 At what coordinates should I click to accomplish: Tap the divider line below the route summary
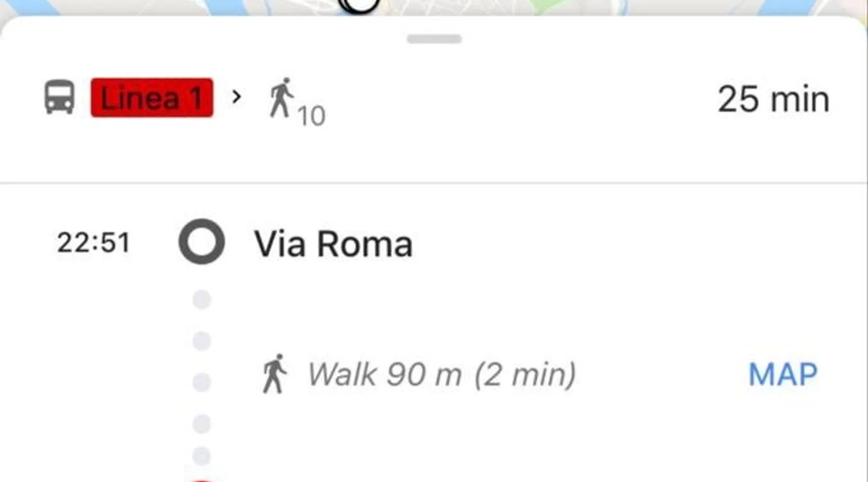[434, 183]
